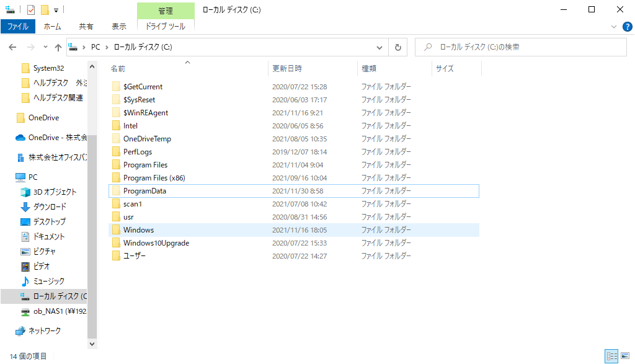Click the Properties icon in quick access toolbar
The width and height of the screenshot is (635, 364).
[x=31, y=10]
